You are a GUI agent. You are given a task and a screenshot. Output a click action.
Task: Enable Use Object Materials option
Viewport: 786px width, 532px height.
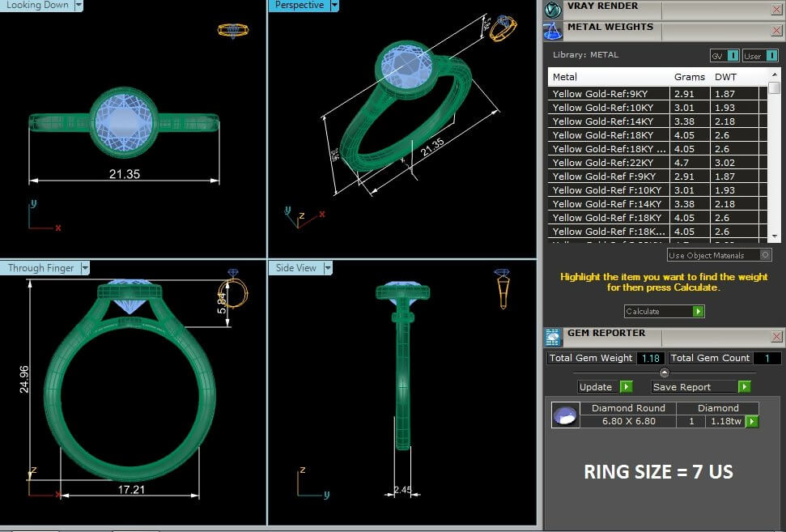pyautogui.click(x=765, y=255)
